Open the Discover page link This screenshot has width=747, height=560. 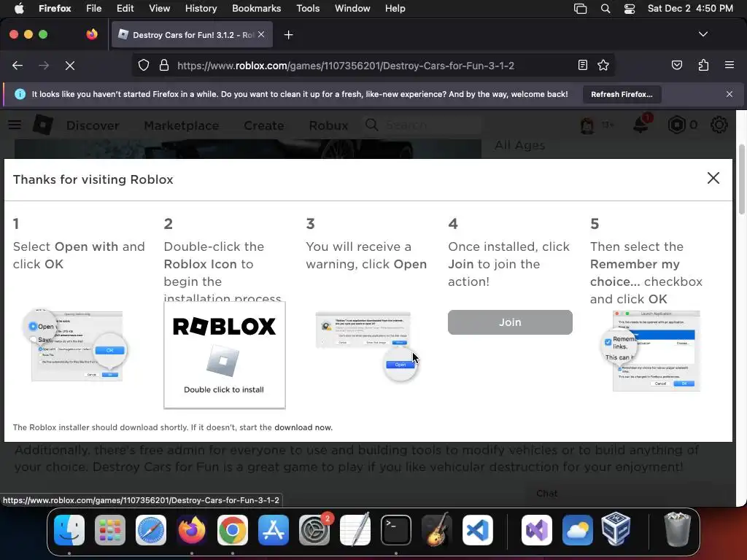click(x=93, y=125)
